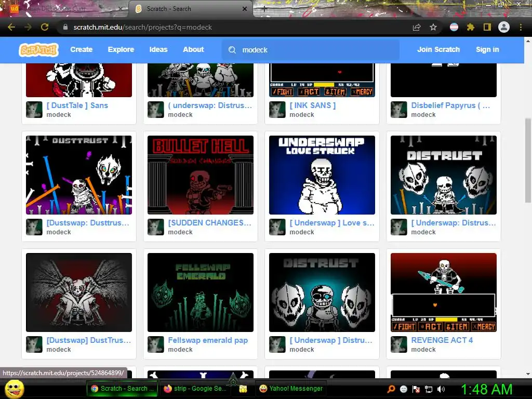Screen dimensions: 532x399
Task: Open the Explore menu item
Action: pos(121,49)
